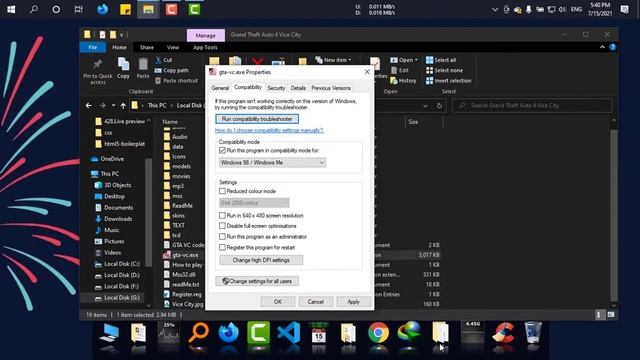
Task: Open address bar history dropdown
Action: 425,106
